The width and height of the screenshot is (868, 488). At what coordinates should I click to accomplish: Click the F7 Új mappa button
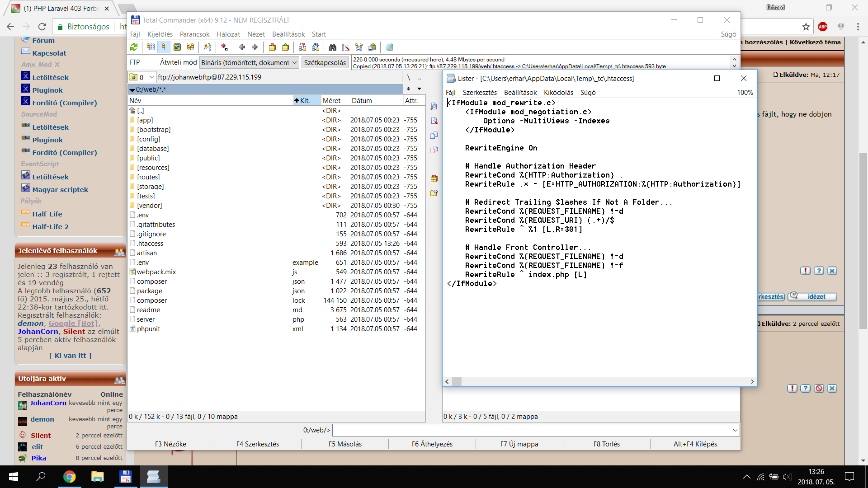(519, 444)
